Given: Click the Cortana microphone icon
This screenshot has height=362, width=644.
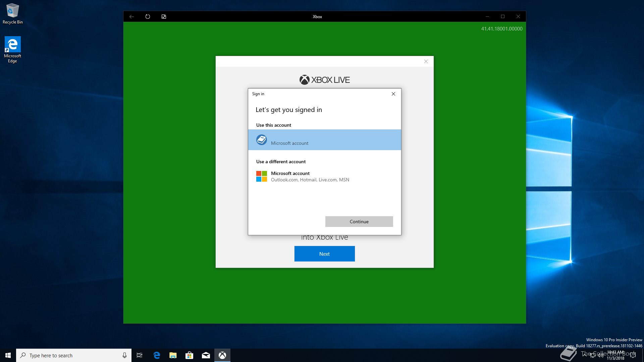Looking at the screenshot, I should click(x=124, y=355).
